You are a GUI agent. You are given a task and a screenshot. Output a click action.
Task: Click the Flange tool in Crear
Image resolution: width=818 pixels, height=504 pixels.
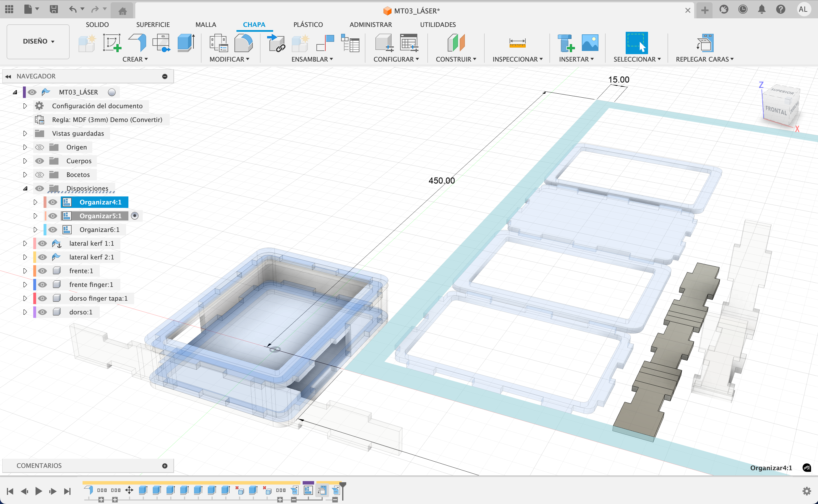pos(138,43)
